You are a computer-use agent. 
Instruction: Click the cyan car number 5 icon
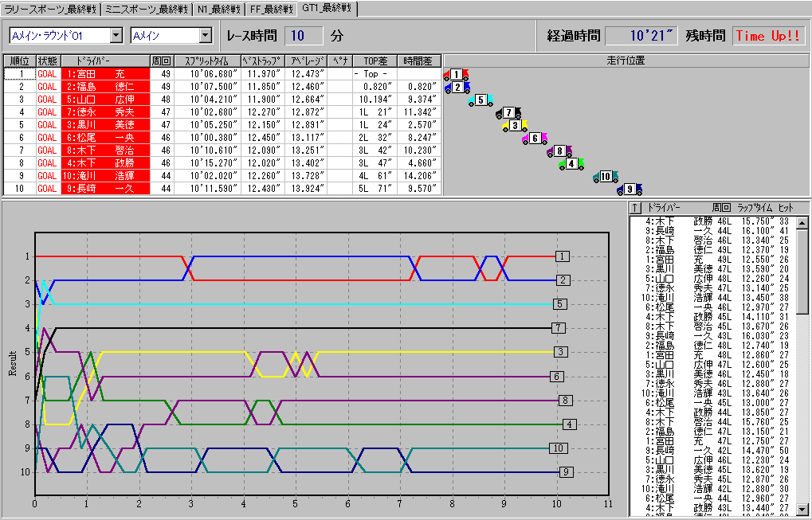coord(481,100)
